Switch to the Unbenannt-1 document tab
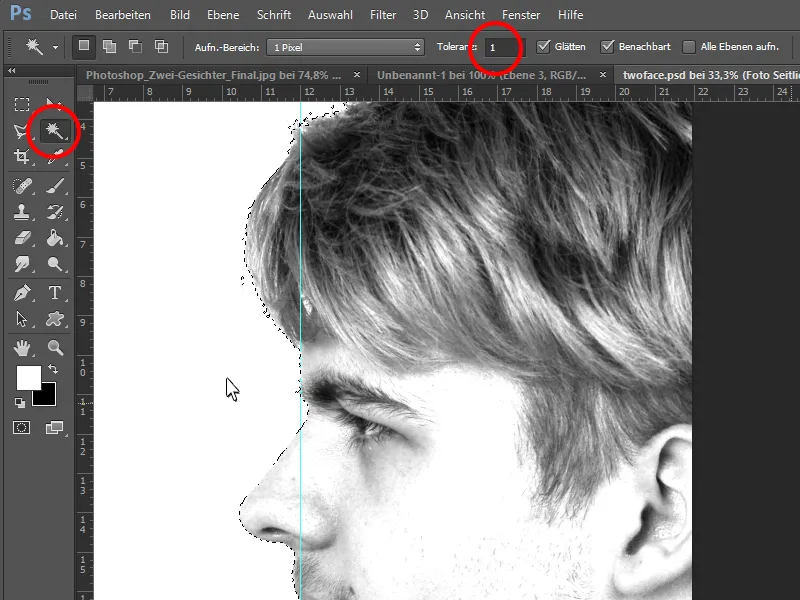The width and height of the screenshot is (800, 600). tap(481, 75)
